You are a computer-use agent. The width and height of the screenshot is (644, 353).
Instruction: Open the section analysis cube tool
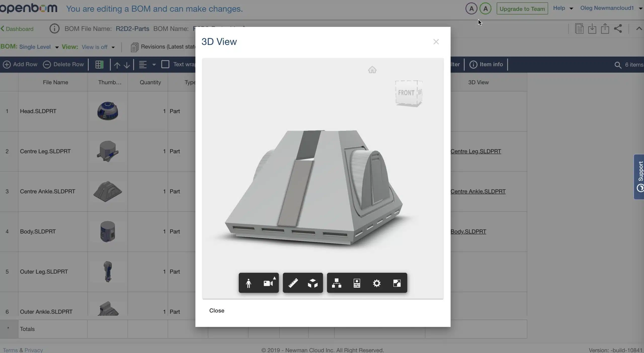[x=313, y=283]
